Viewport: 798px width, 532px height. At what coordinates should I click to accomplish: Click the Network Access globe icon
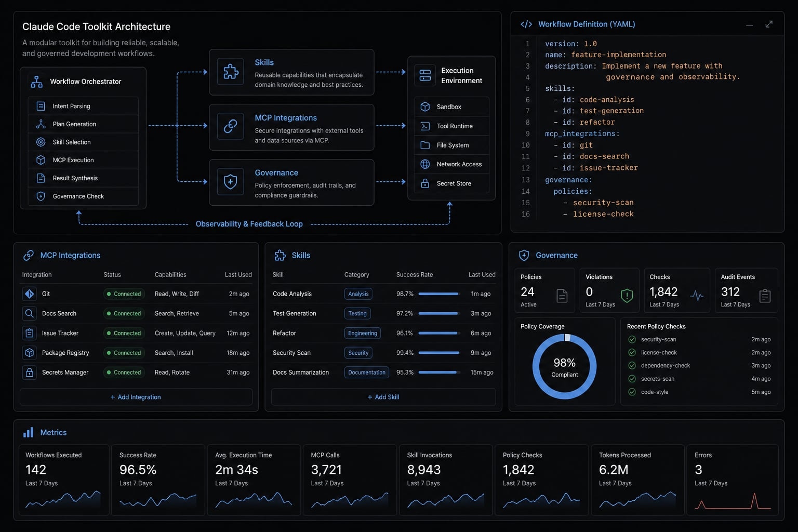[x=425, y=164]
